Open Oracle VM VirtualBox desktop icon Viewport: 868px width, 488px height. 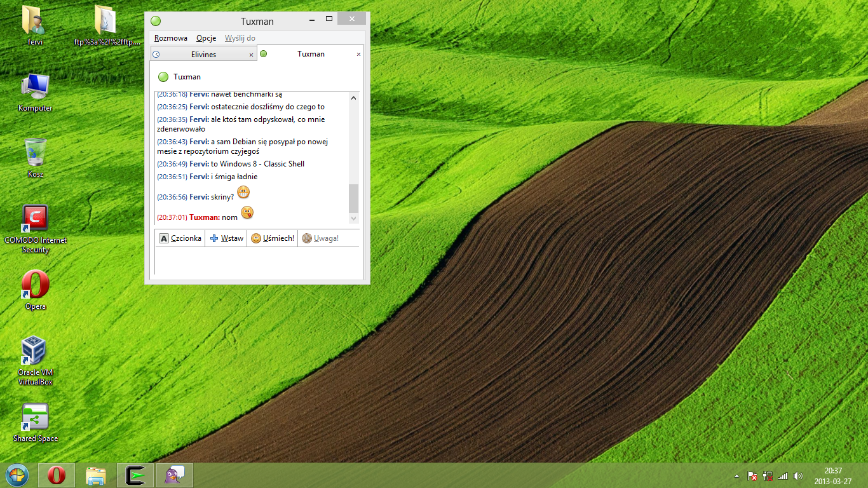(34, 352)
